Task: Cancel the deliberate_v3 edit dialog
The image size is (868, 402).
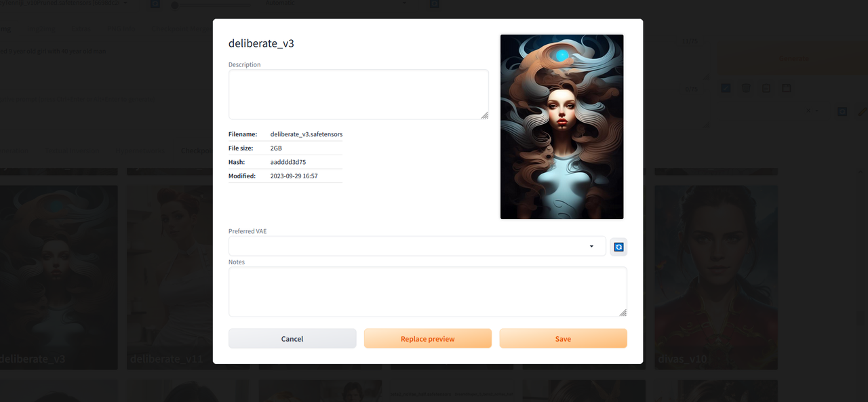Action: [x=292, y=338]
